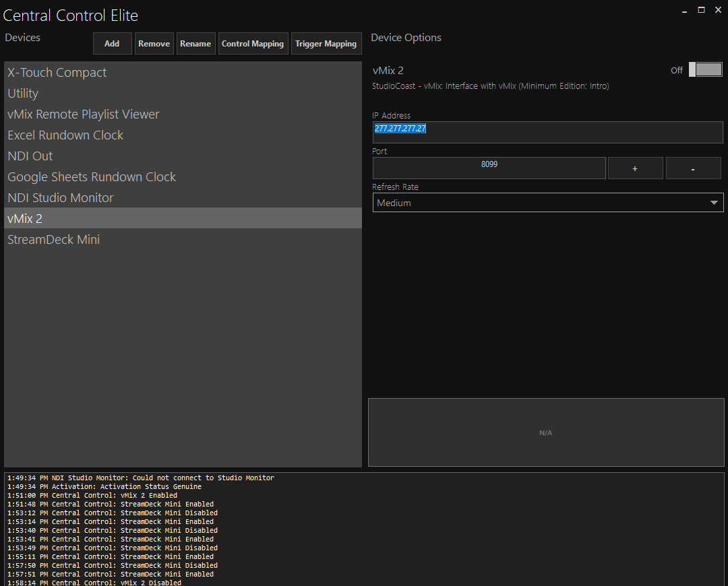Select StreamDeck Mini device
This screenshot has height=586, width=728.
pos(54,240)
